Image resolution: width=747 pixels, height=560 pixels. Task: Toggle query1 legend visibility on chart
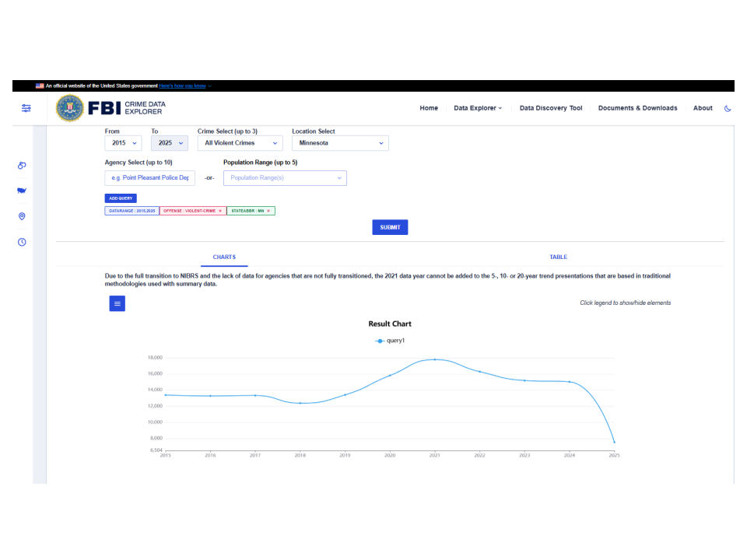(391, 341)
